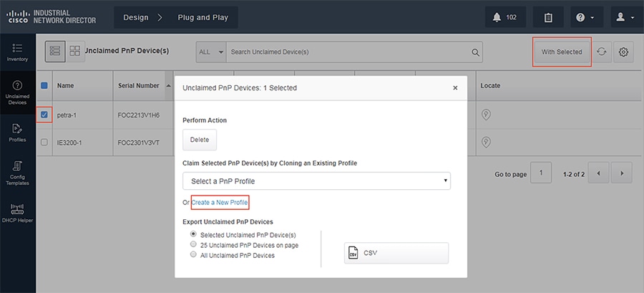Image resolution: width=644 pixels, height=293 pixels.
Task: Sort by Serial Number column arrow
Action: point(169,86)
